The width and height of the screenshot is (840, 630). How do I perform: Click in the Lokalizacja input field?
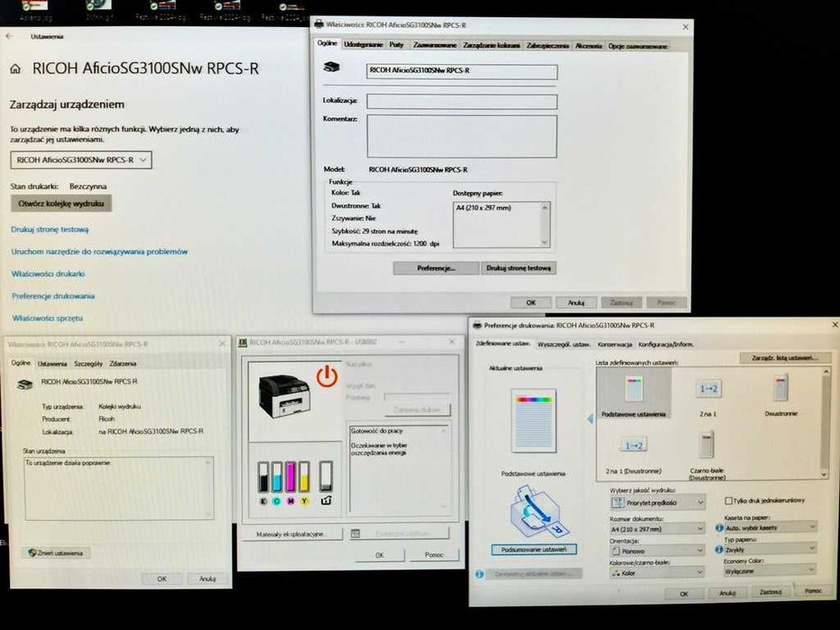coord(462,101)
